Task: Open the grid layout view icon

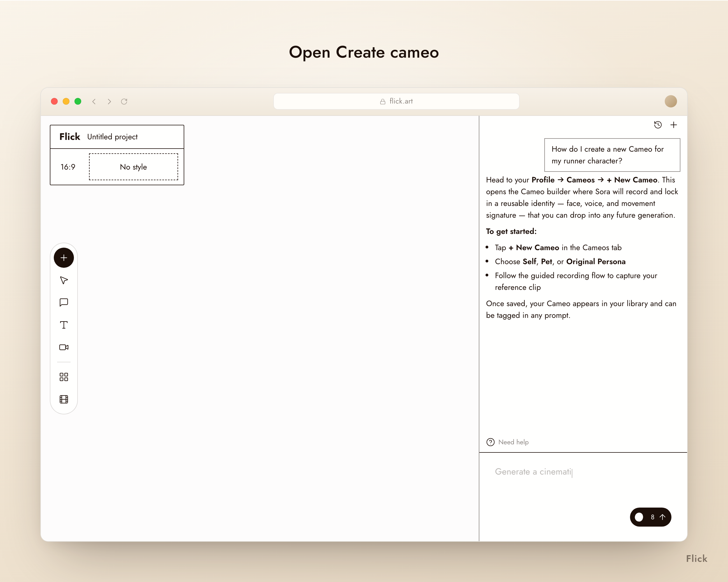Action: tap(64, 377)
